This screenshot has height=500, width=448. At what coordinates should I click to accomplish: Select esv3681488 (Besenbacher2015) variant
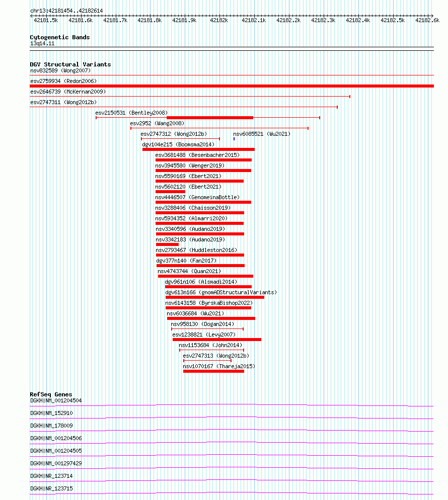click(x=197, y=155)
